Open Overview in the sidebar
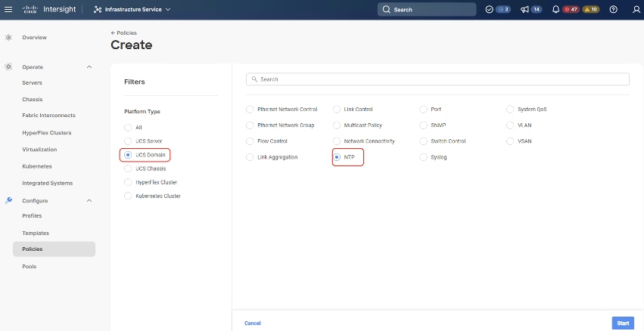This screenshot has height=331, width=644. point(35,37)
